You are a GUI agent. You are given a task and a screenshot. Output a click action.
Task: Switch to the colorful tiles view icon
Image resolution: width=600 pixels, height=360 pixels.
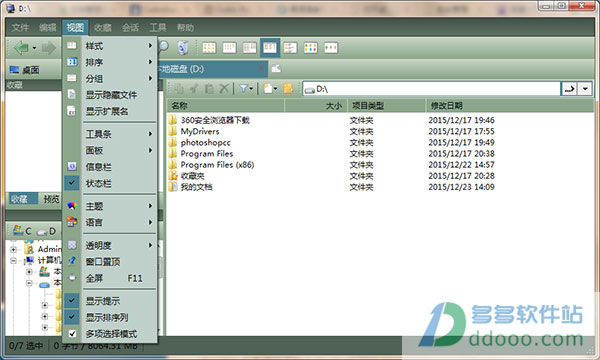click(310, 48)
